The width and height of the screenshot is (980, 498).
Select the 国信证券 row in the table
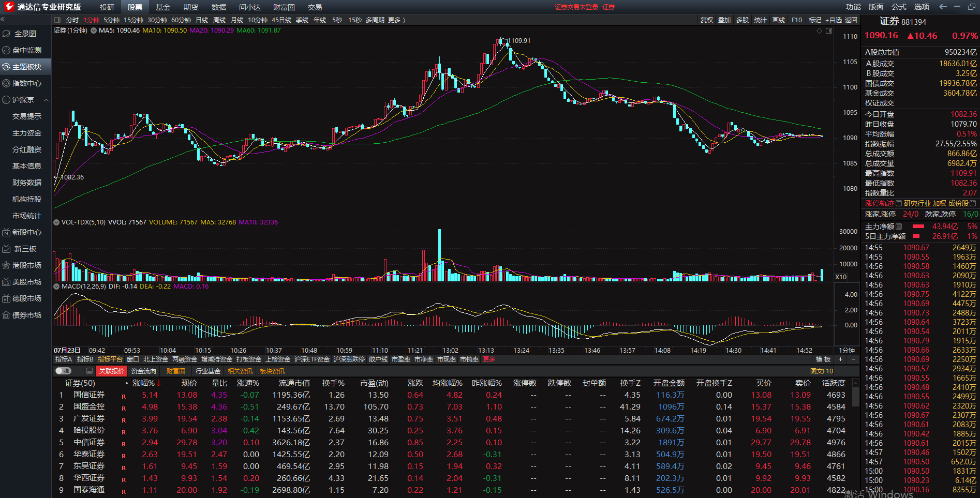coord(88,395)
